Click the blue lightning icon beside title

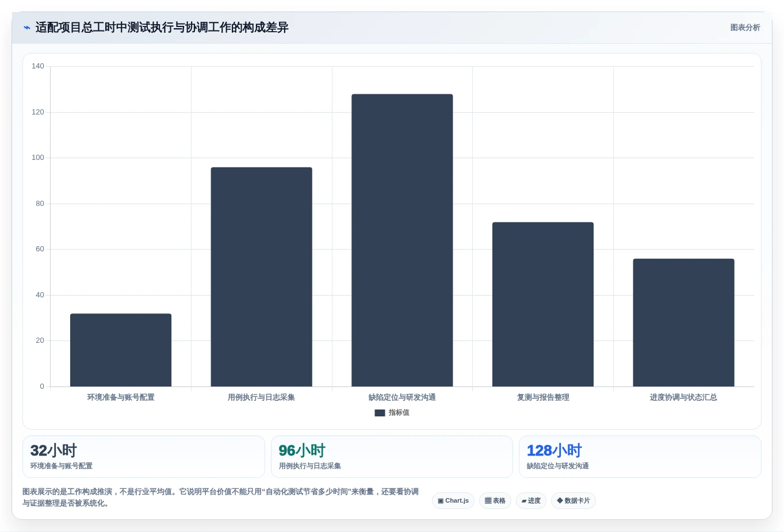(x=26, y=28)
